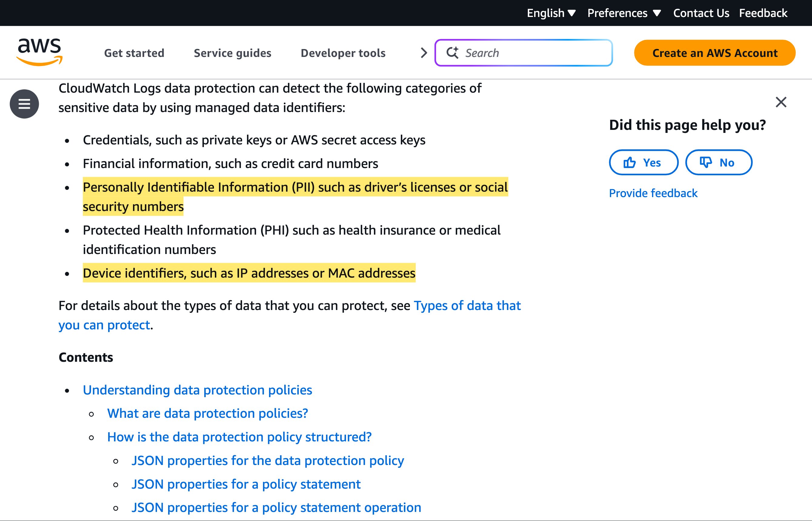Screen dimensions: 812x521
Task: Click the Credentials, such as private keys bullet
Action: click(x=254, y=140)
